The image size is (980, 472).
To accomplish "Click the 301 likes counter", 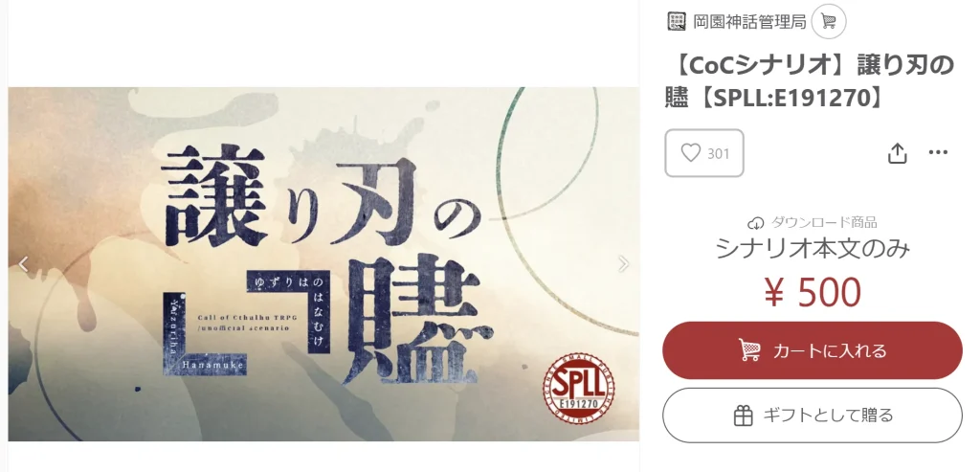I will [x=719, y=154].
